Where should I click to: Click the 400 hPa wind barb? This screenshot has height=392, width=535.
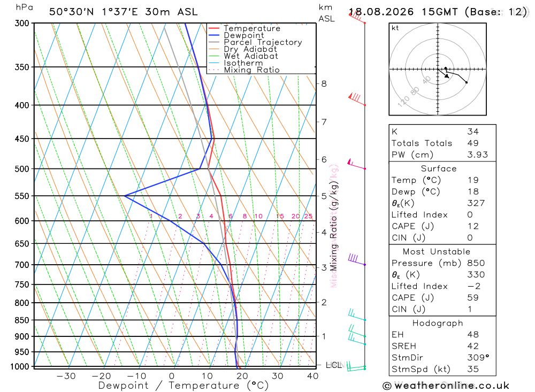pyautogui.click(x=357, y=99)
